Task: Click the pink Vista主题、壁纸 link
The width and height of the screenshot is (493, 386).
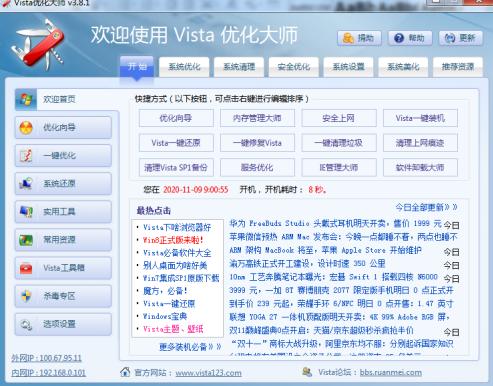Action: [173, 329]
